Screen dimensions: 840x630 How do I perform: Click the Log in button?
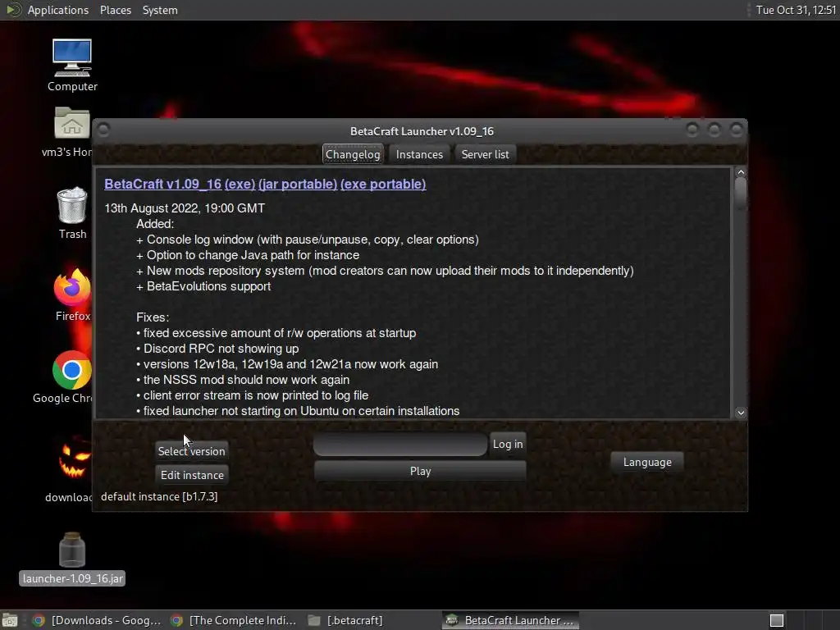[x=507, y=444]
